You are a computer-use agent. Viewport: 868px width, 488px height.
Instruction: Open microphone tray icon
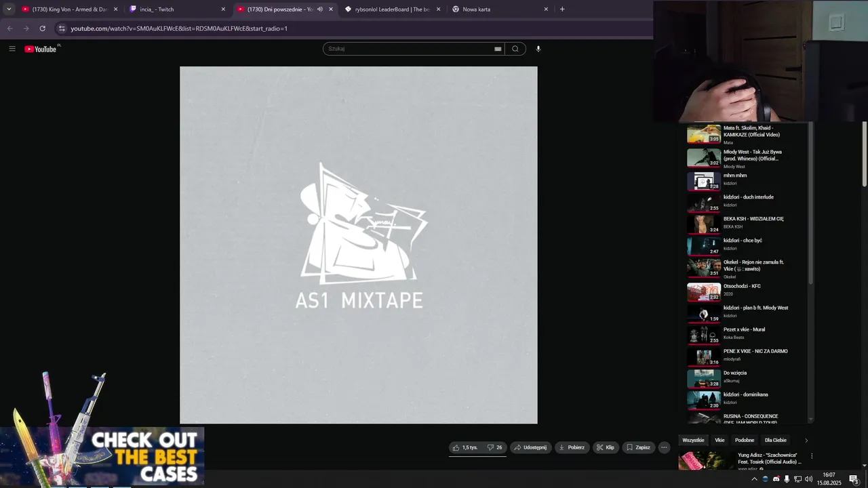[x=787, y=479]
